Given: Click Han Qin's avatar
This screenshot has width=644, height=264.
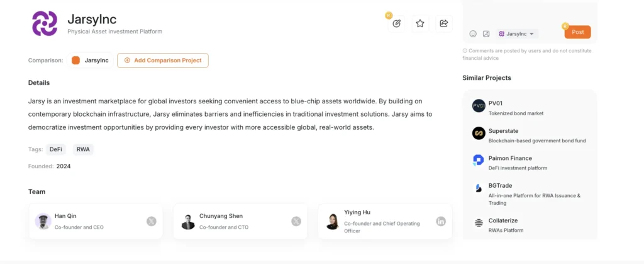Looking at the screenshot, I should point(43,221).
